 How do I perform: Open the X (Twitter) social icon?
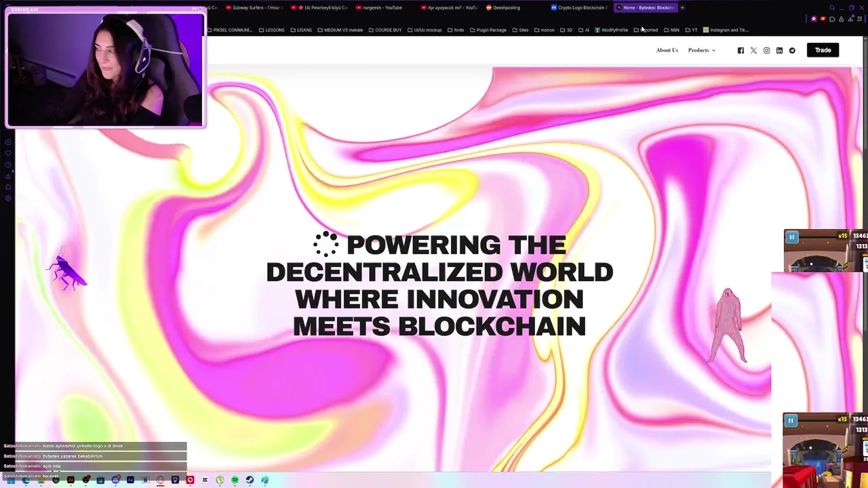753,50
